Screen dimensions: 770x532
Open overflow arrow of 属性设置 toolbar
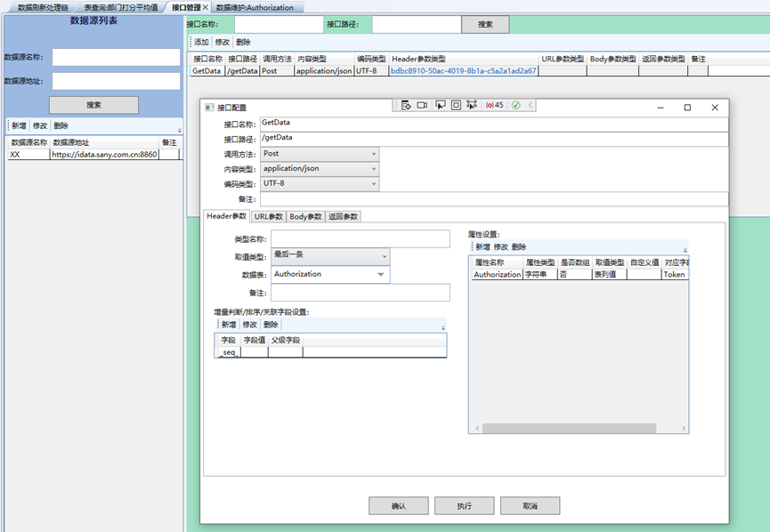pos(685,249)
